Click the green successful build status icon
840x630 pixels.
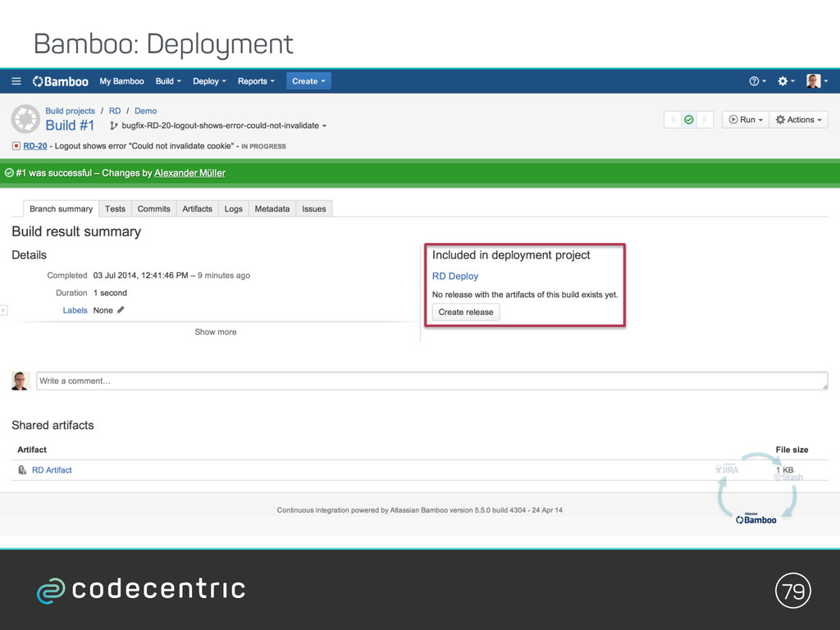tap(689, 120)
